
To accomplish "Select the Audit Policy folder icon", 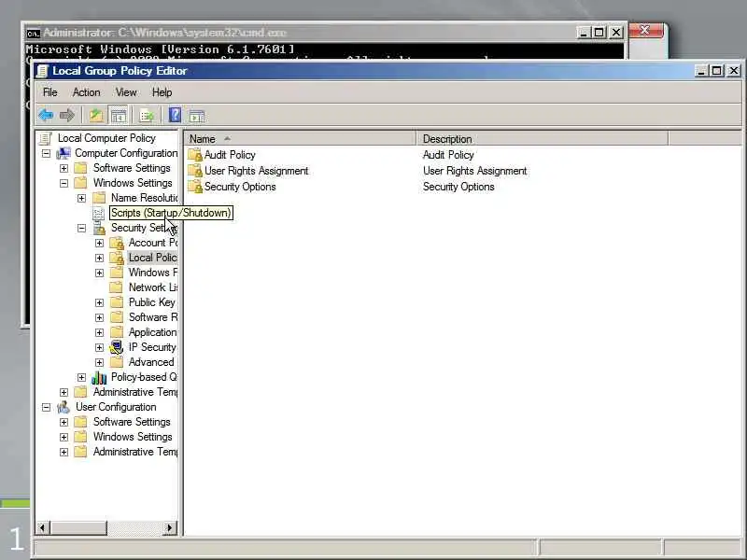I will [x=195, y=155].
